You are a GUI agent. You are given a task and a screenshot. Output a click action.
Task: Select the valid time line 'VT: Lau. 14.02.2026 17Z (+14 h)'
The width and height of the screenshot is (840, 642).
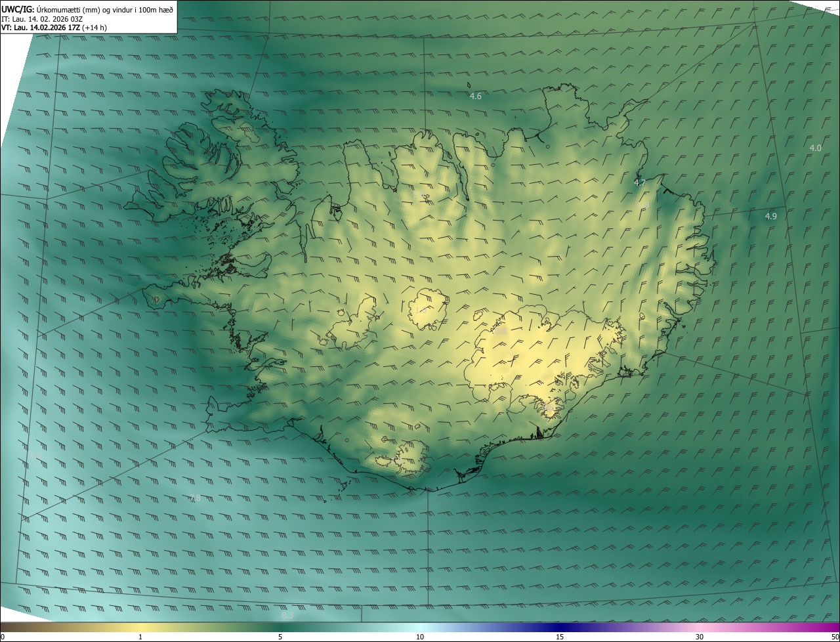54,28
